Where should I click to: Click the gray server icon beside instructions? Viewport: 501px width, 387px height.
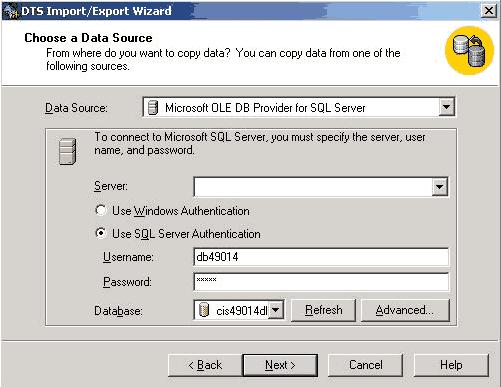coord(68,151)
